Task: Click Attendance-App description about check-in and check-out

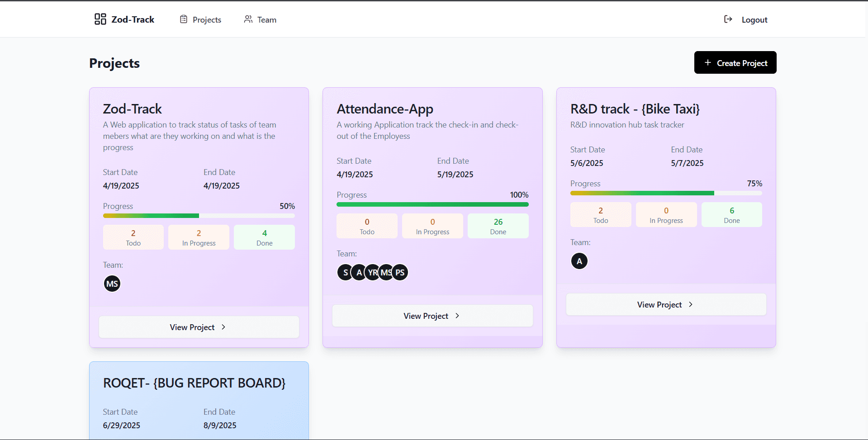Action: coord(427,130)
